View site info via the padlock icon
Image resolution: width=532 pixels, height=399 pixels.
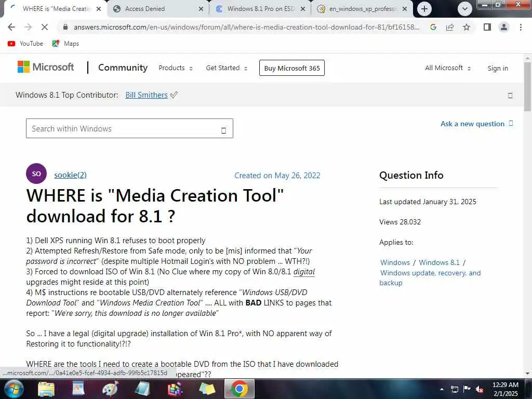point(65,27)
